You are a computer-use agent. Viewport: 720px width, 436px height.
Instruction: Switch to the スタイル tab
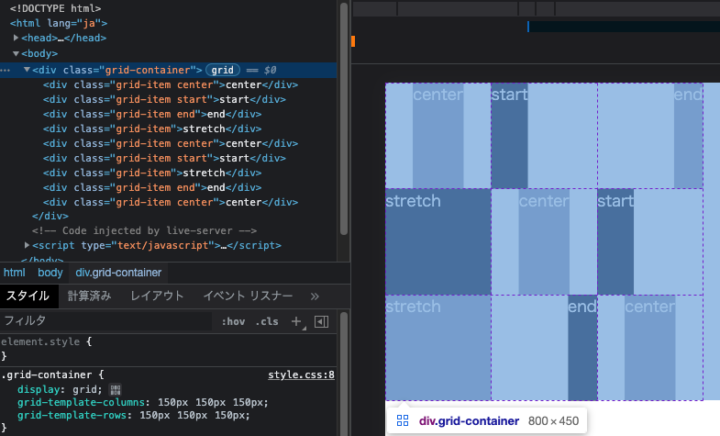tap(28, 296)
